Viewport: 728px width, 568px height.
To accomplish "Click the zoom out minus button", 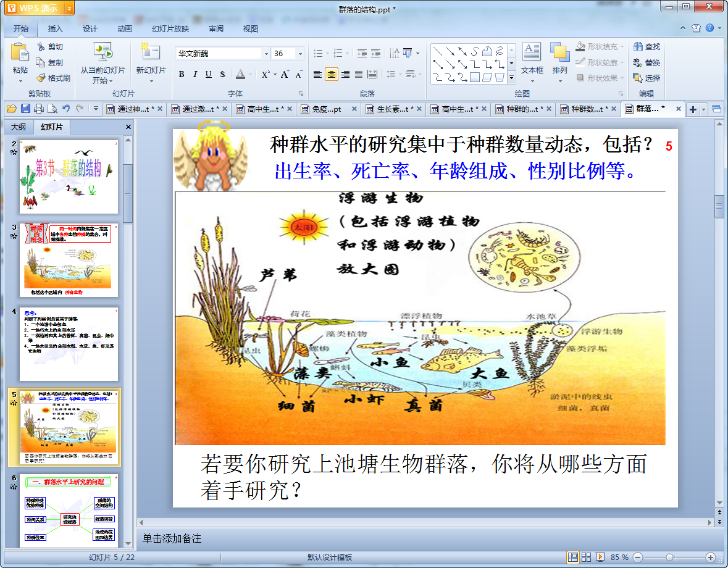I will (x=638, y=558).
